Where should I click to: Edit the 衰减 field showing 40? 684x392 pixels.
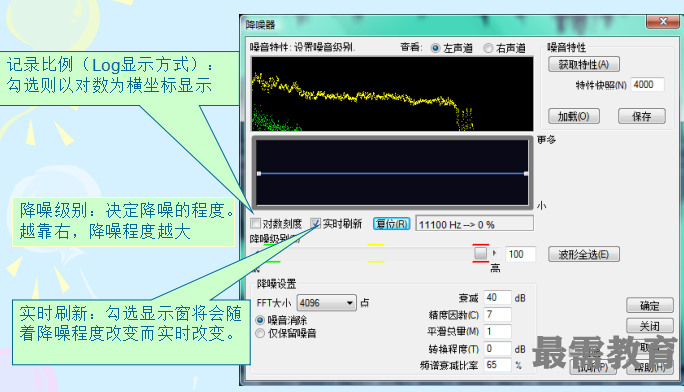click(497, 297)
